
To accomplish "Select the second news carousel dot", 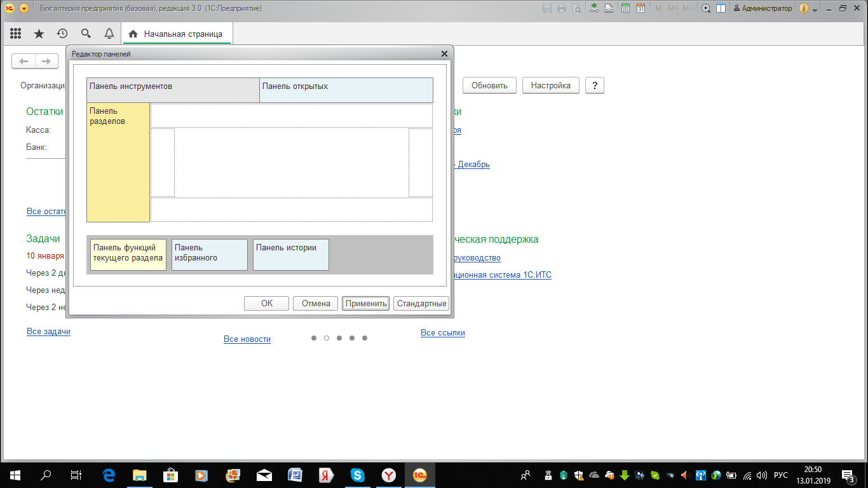I will point(327,338).
